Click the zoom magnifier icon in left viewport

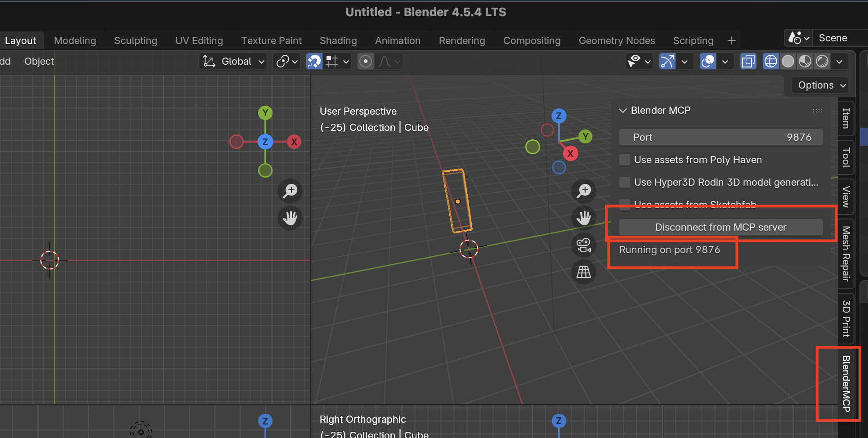click(290, 191)
